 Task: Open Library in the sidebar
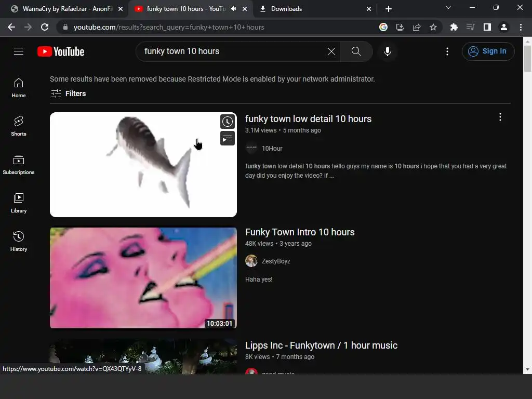(19, 203)
